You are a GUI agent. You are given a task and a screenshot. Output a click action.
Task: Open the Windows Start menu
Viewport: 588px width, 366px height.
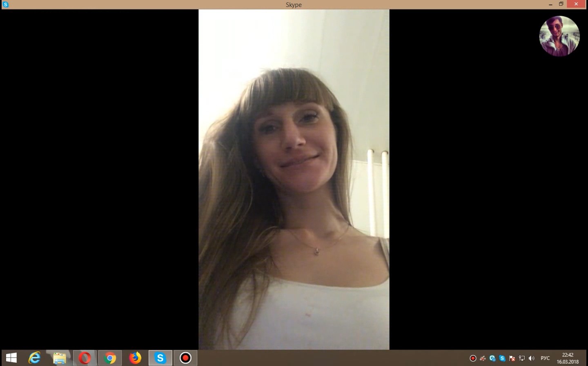[x=11, y=358]
